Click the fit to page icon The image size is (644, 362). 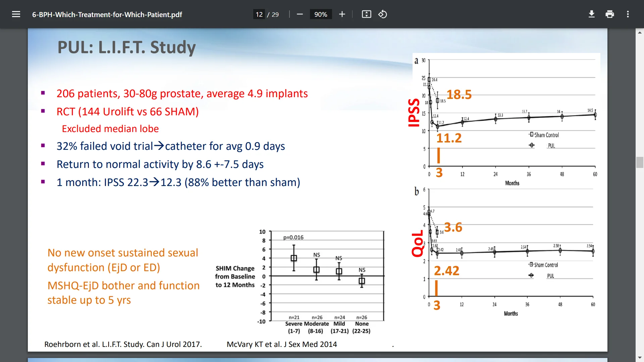click(366, 14)
